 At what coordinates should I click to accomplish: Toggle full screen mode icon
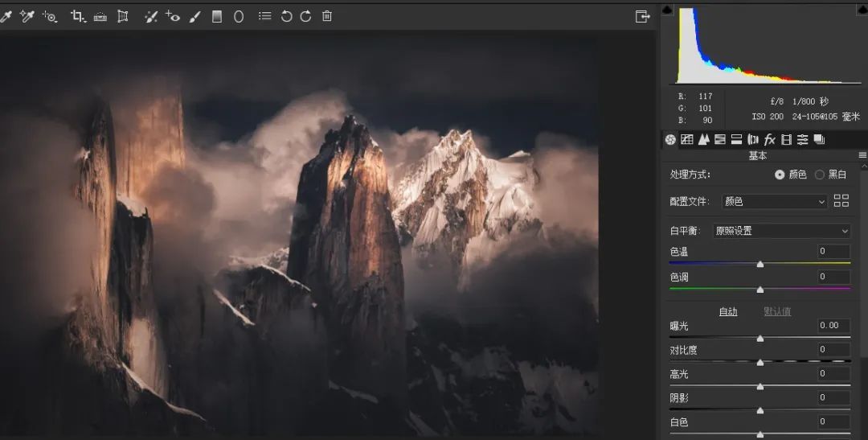click(x=642, y=16)
